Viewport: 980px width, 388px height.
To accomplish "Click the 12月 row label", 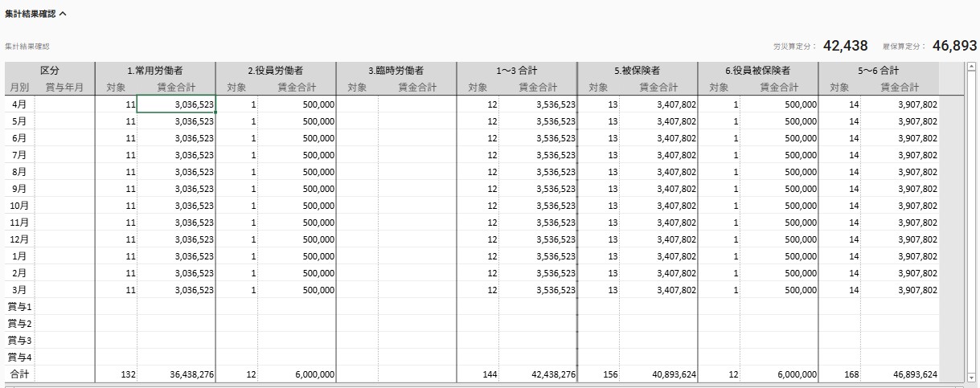I will [19, 239].
